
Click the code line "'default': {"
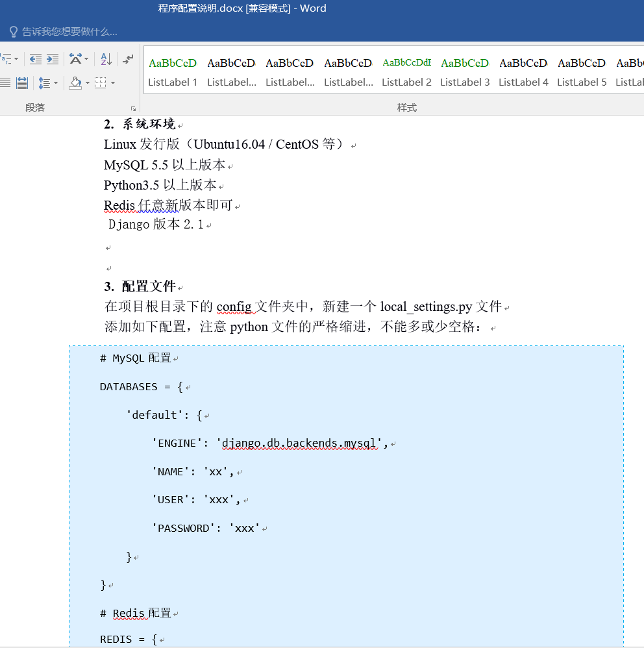[164, 415]
